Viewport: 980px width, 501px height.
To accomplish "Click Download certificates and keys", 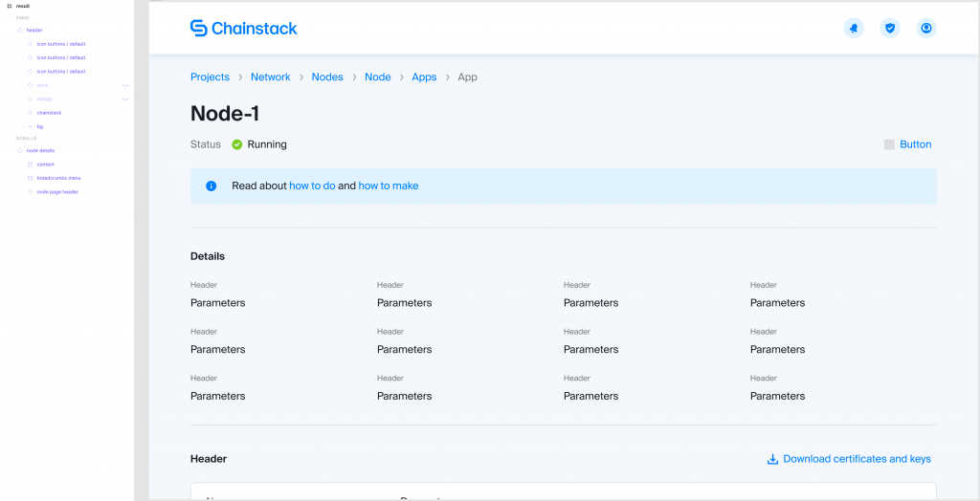I will coord(857,459).
